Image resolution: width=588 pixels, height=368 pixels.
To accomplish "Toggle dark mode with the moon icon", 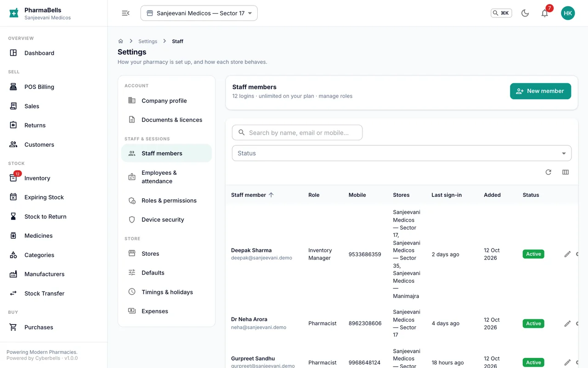I will [x=525, y=13].
